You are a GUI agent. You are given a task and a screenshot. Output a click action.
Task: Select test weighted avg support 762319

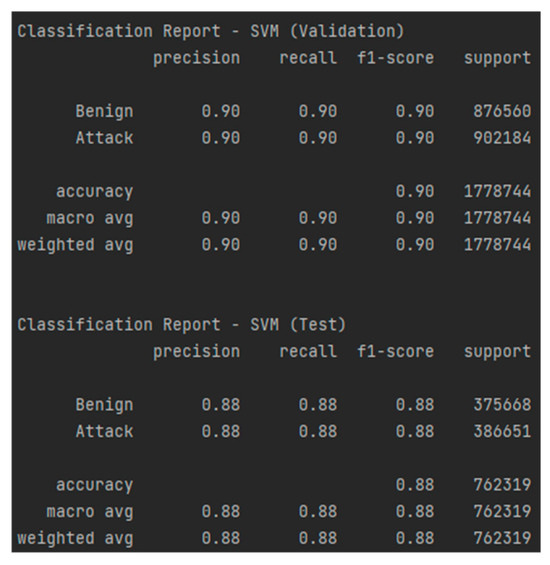(x=502, y=538)
